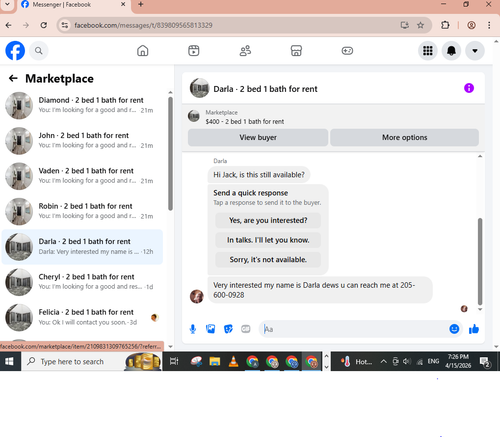Image resolution: width=500 pixels, height=437 pixels.
Task: Show hidden system tray icons
Action: [384, 361]
